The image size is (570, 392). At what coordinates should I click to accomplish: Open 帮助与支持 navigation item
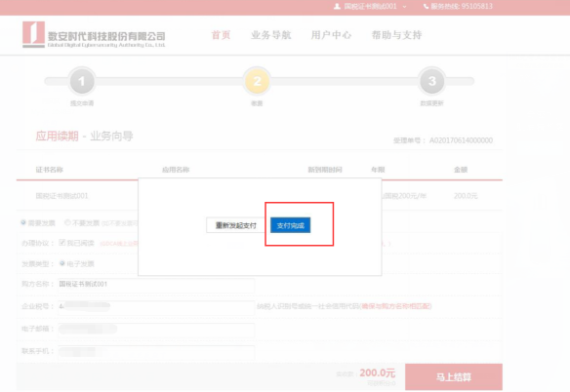tap(396, 35)
